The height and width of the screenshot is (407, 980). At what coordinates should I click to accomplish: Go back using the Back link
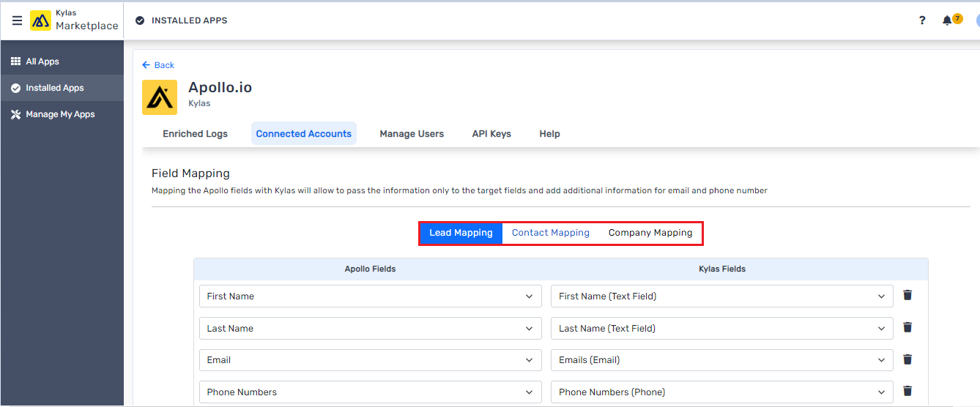tap(158, 65)
